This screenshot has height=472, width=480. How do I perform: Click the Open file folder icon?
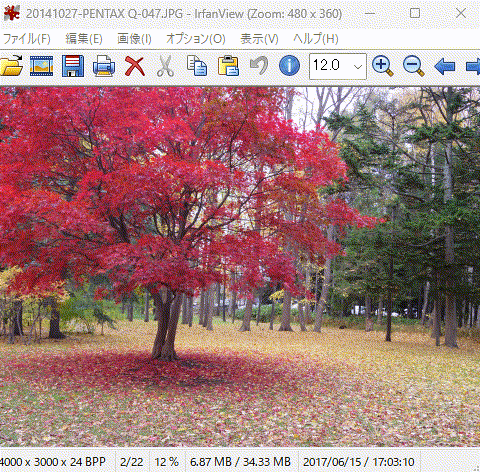pos(11,66)
